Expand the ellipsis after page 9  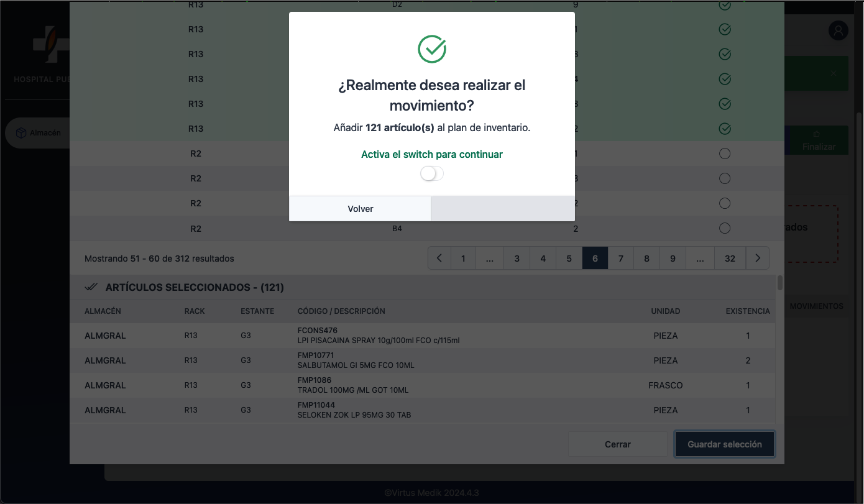pyautogui.click(x=700, y=259)
